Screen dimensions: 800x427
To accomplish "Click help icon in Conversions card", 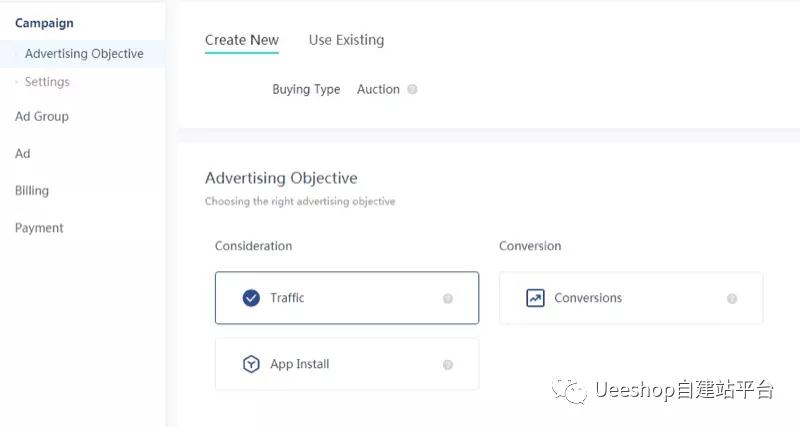I will pyautogui.click(x=732, y=298).
